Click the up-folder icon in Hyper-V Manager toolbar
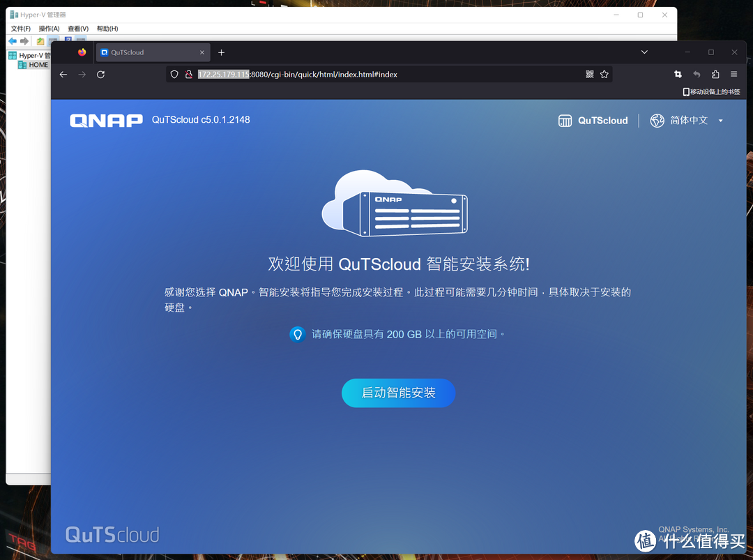This screenshot has height=560, width=753. [40, 41]
